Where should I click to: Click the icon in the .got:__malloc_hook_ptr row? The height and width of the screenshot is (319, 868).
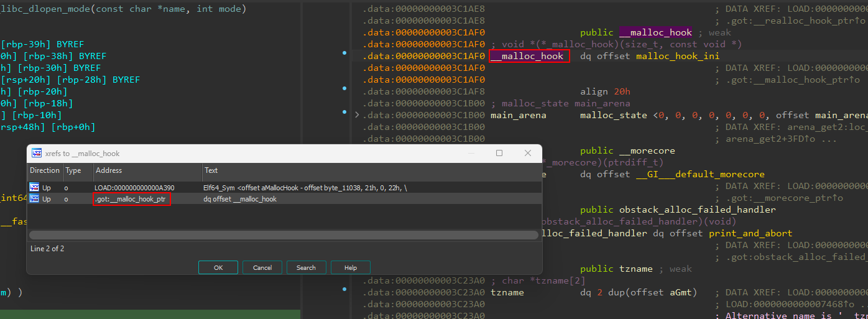[x=35, y=199]
